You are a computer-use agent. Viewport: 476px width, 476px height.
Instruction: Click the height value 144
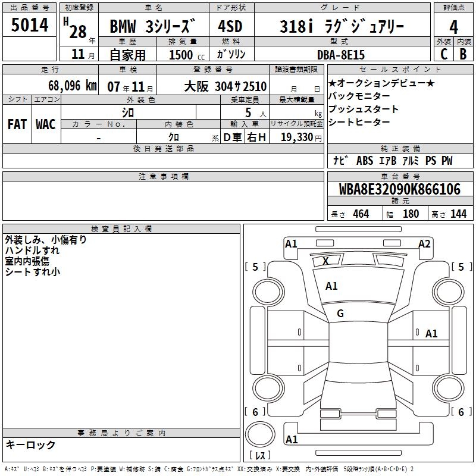click(458, 214)
